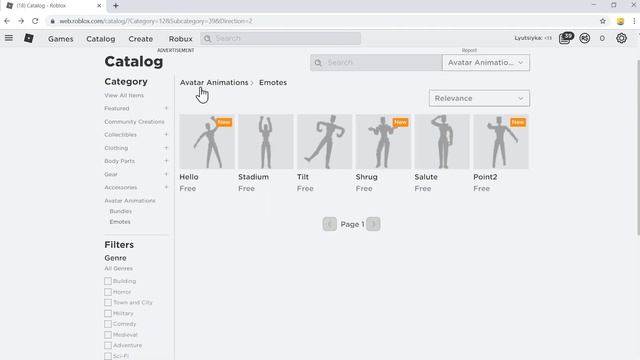Click the top search magnifier icon
This screenshot has height=360, width=640.
click(207, 38)
